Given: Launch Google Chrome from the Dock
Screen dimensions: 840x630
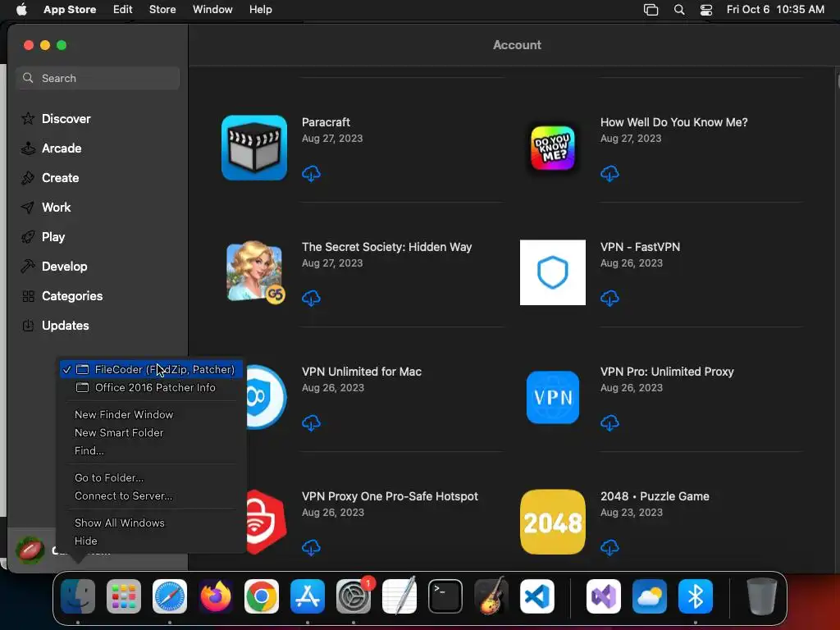Looking at the screenshot, I should [262, 596].
